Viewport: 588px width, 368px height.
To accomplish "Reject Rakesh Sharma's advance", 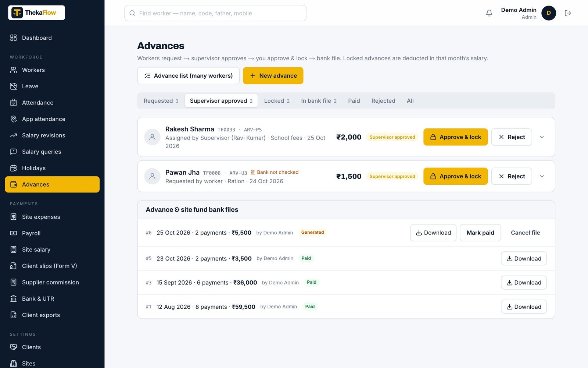I will 512,137.
